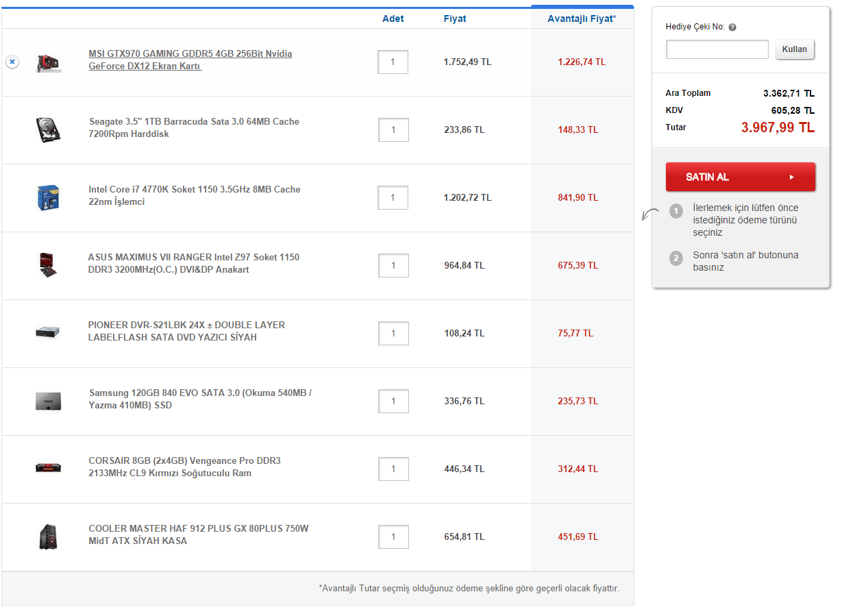
Task: Open MSI GTX970 GAMING product link
Action: pyautogui.click(x=190, y=60)
